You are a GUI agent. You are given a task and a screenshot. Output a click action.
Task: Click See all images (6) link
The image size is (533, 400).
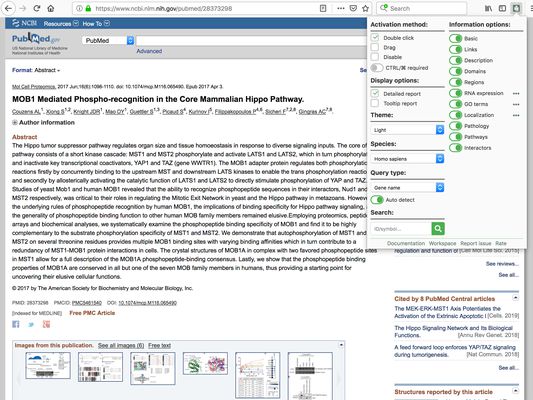[x=121, y=345]
